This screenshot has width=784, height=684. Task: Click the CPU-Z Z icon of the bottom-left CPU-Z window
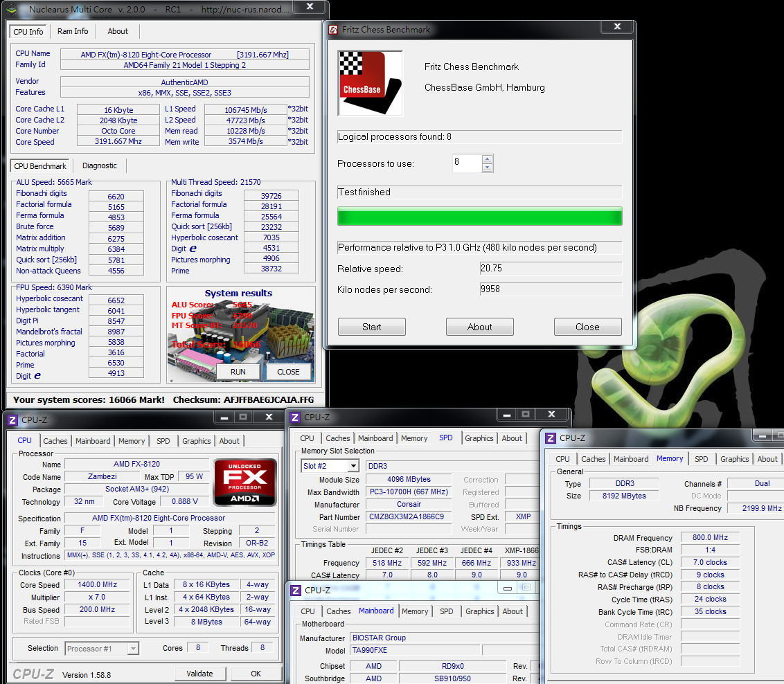[x=12, y=420]
